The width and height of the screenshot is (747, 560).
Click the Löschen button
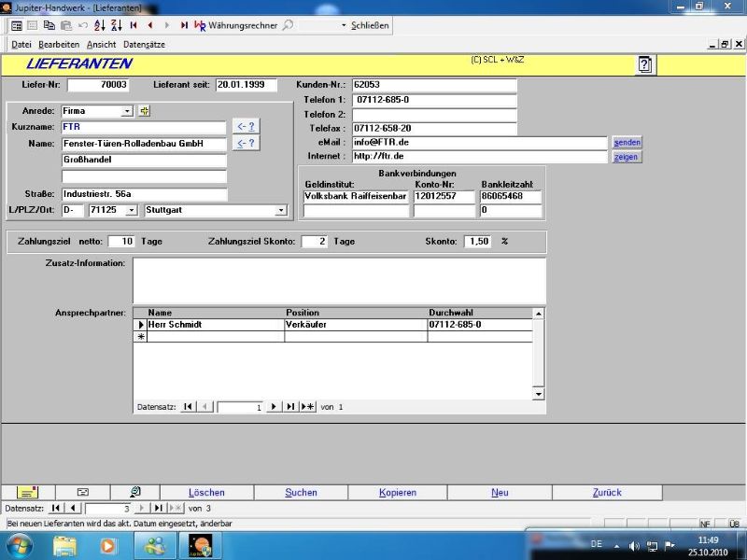pos(206,492)
